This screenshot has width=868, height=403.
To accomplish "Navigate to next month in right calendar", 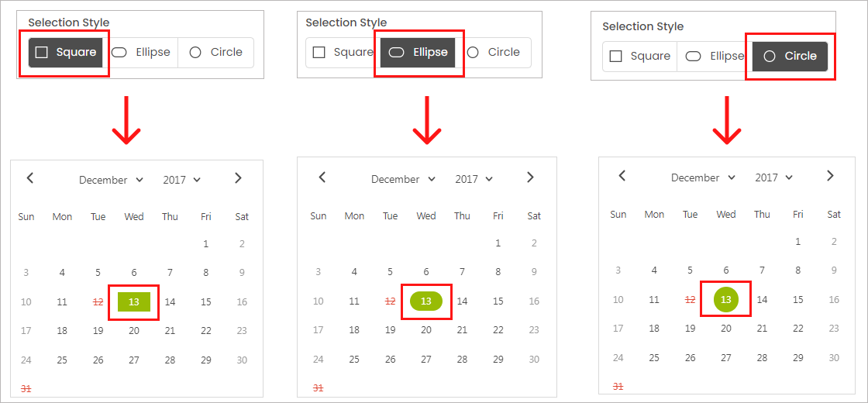I will 830,176.
